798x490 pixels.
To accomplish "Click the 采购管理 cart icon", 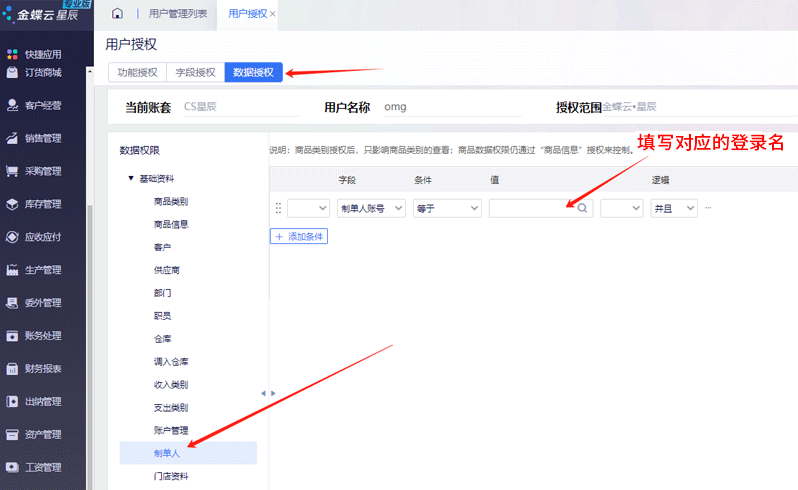I will [x=12, y=171].
